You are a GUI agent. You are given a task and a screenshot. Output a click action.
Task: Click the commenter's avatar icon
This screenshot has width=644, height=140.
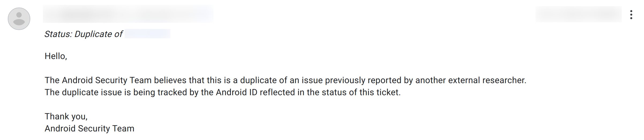pos(19,19)
